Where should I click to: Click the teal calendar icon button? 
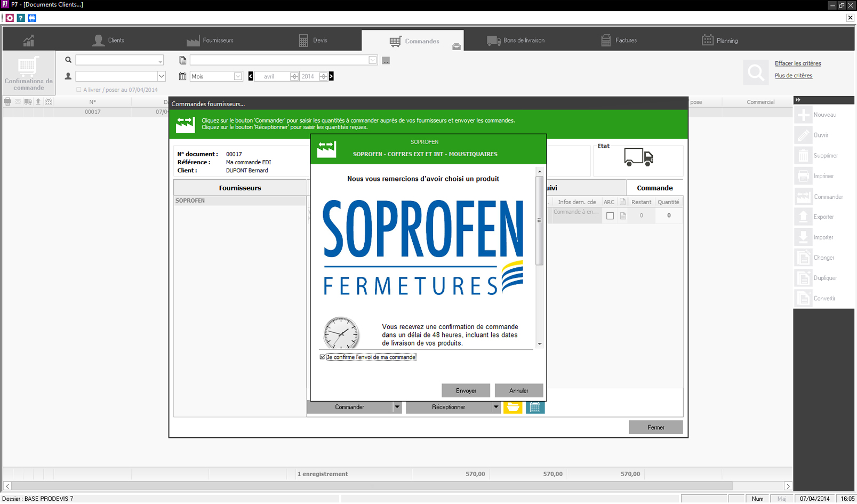pos(535,407)
